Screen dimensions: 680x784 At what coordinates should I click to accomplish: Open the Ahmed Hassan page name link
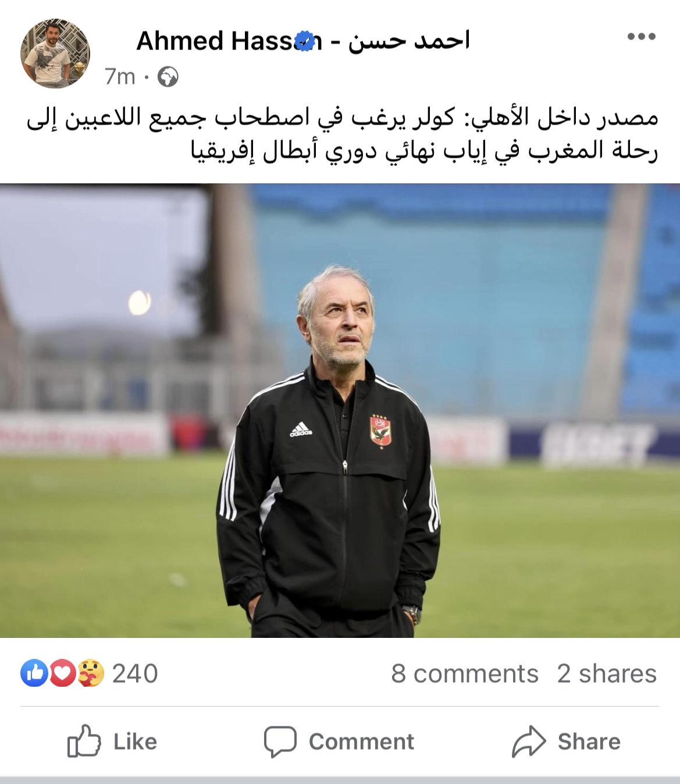(229, 41)
